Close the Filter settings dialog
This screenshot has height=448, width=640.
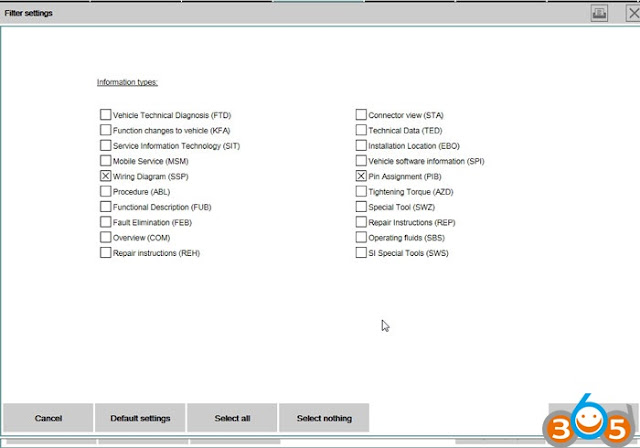point(633,13)
